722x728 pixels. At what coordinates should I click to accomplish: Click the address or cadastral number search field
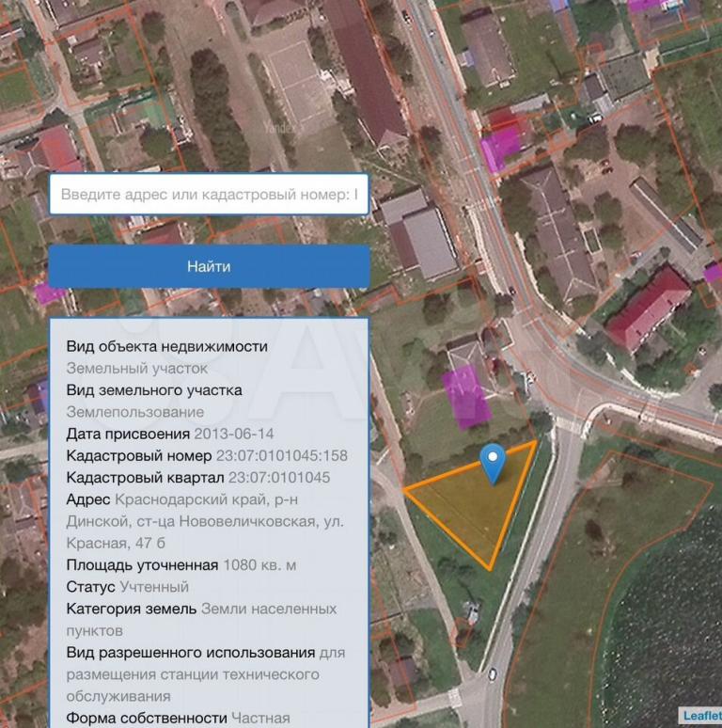(x=209, y=195)
